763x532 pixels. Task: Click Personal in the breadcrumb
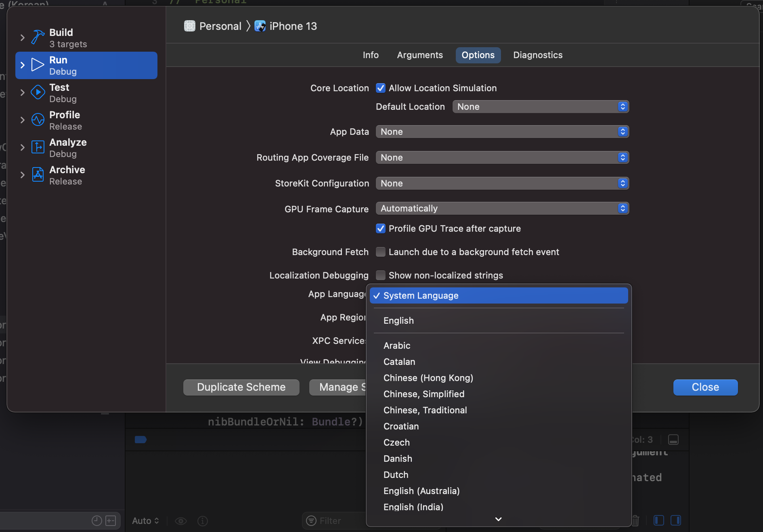(220, 26)
